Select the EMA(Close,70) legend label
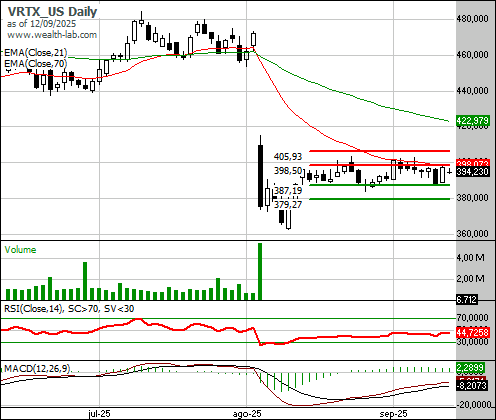Screen dimensions: 496x420 pyautogui.click(x=35, y=63)
